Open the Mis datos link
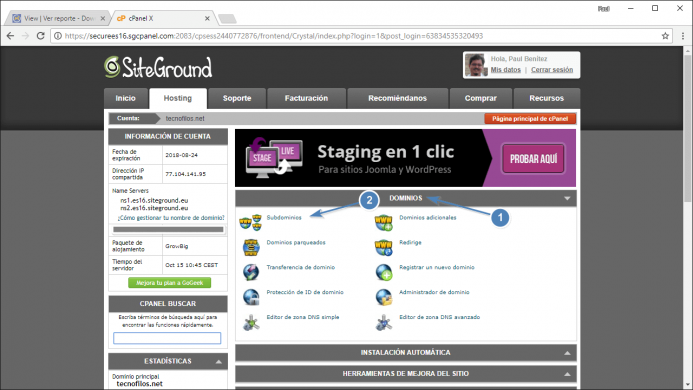This screenshot has height=390, width=693. tap(506, 69)
